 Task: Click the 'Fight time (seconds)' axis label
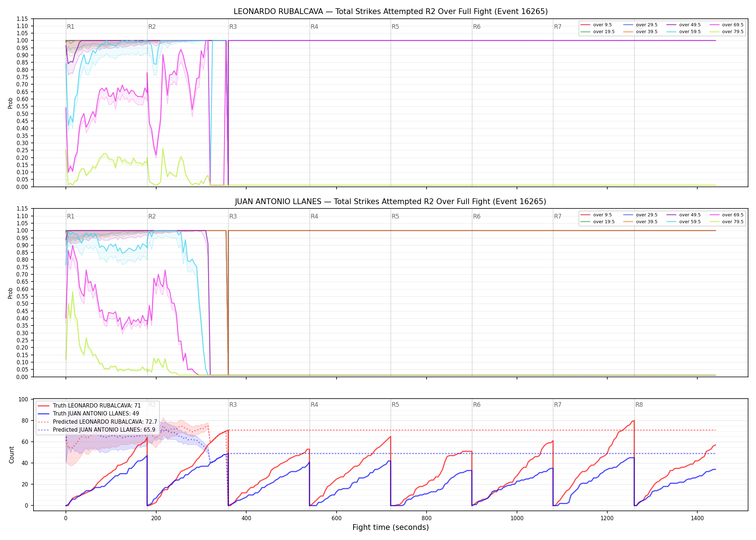point(391,527)
